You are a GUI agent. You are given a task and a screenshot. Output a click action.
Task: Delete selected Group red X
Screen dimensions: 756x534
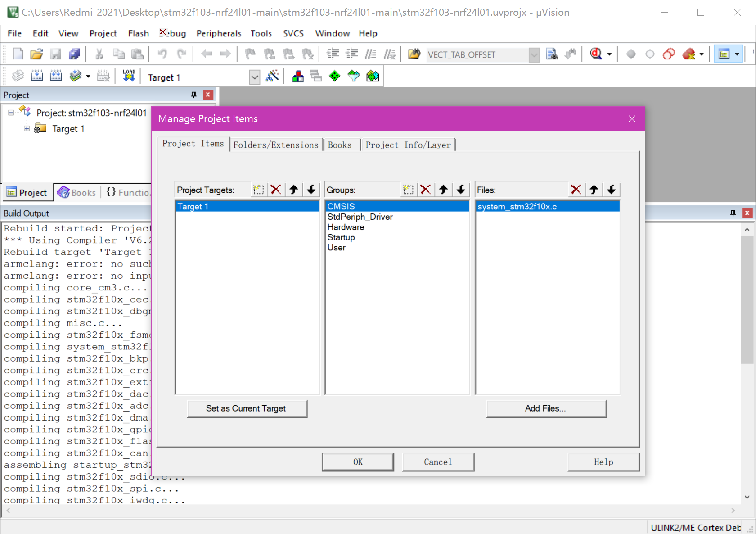pyautogui.click(x=426, y=190)
